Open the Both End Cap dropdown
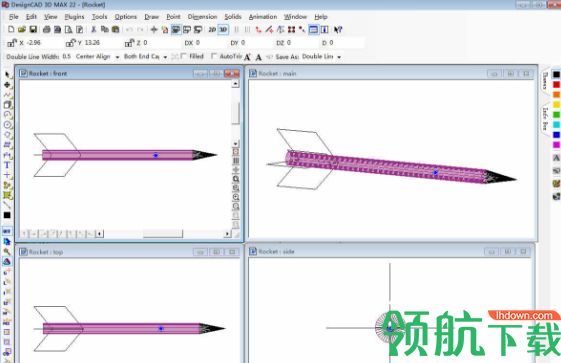Viewport: 561px width, 363px height. coord(165,57)
